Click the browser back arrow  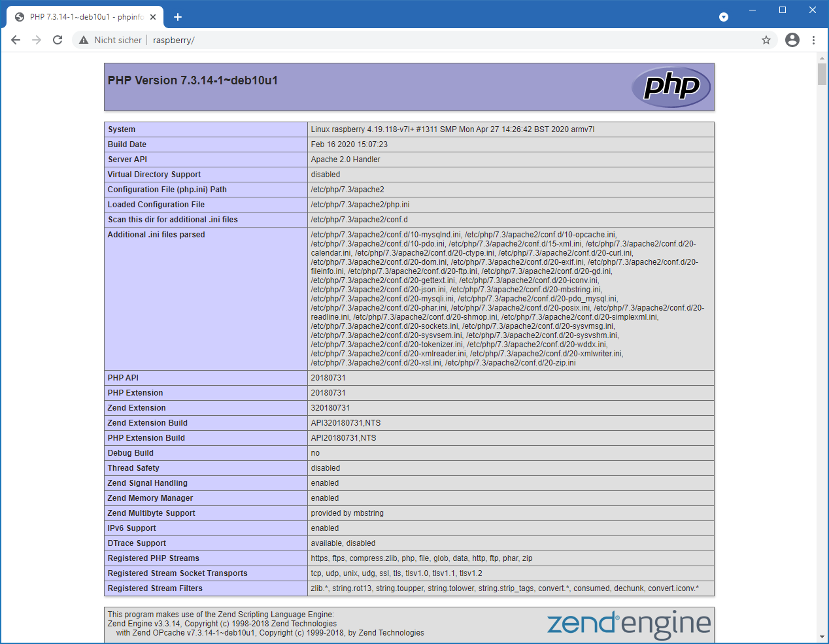[16, 40]
